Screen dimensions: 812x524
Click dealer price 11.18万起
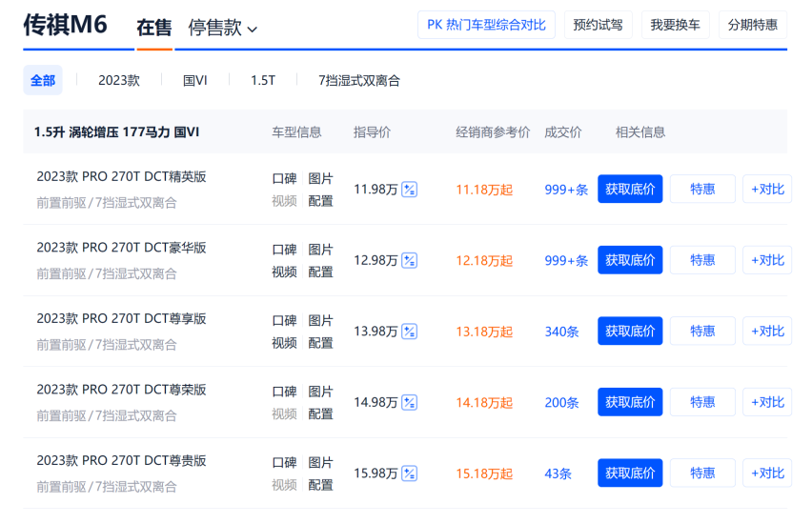pyautogui.click(x=484, y=190)
